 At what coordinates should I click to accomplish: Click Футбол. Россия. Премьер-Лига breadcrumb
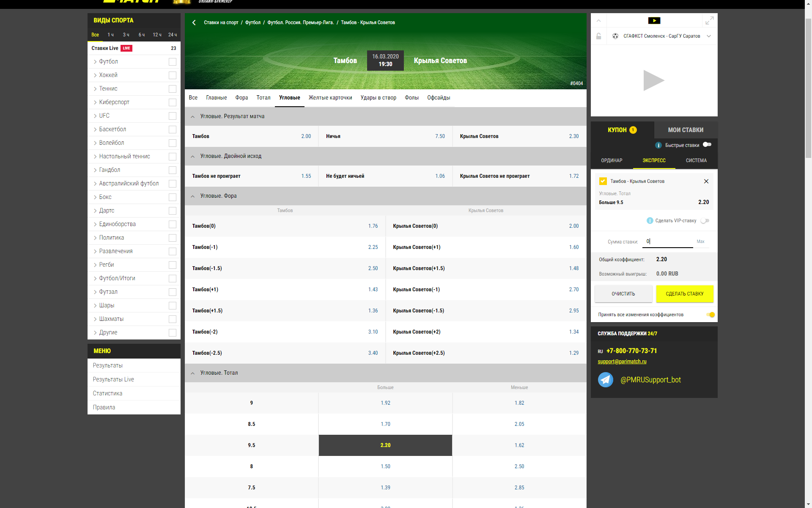pos(300,22)
